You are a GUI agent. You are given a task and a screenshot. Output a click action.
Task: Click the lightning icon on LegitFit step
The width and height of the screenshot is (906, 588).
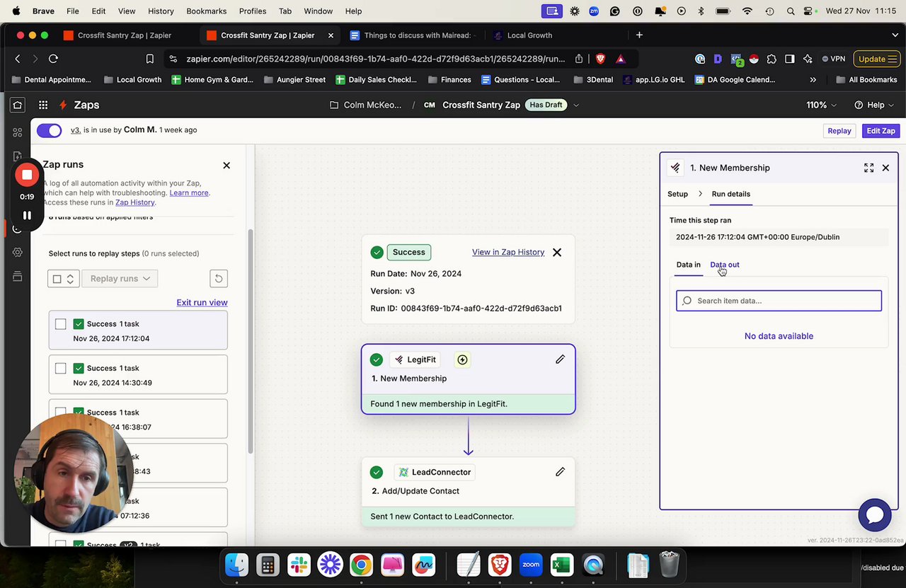[462, 359]
